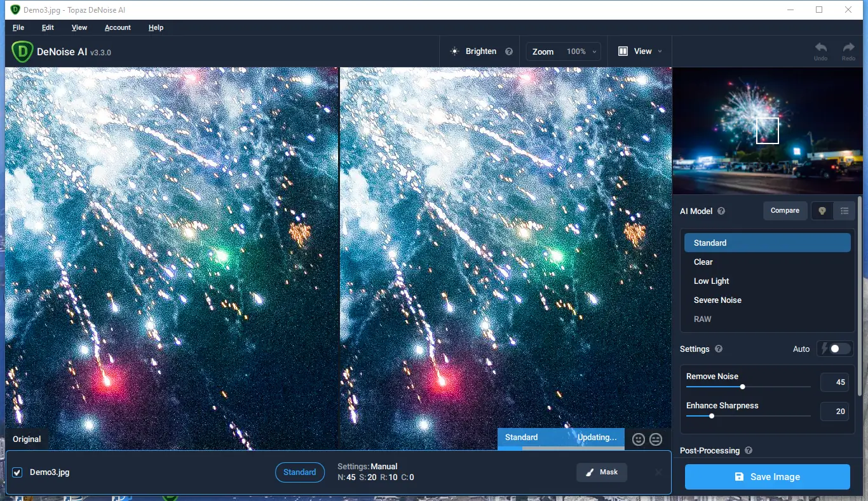Click the Demo3.jpg file name
Viewport: 868px width, 501px height.
[50, 472]
